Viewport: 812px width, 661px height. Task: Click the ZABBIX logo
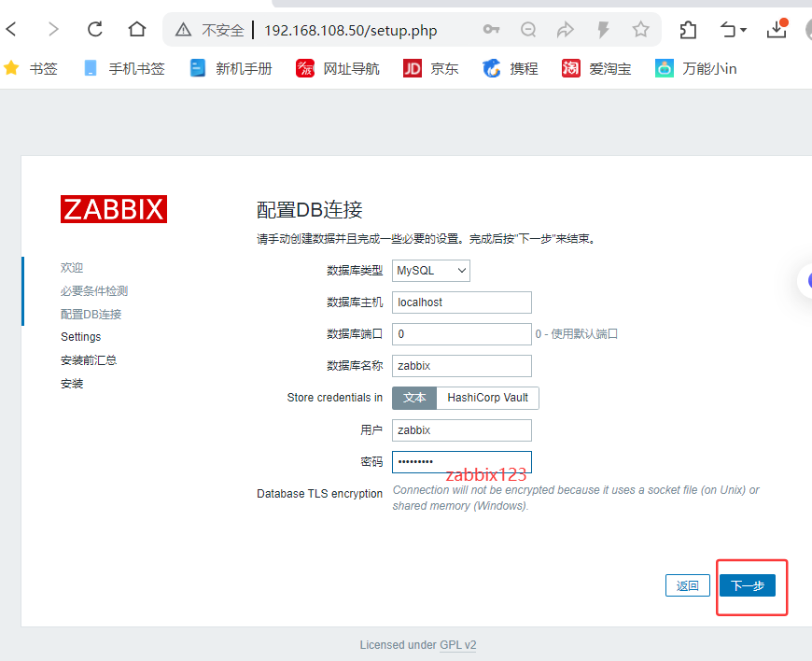click(114, 209)
